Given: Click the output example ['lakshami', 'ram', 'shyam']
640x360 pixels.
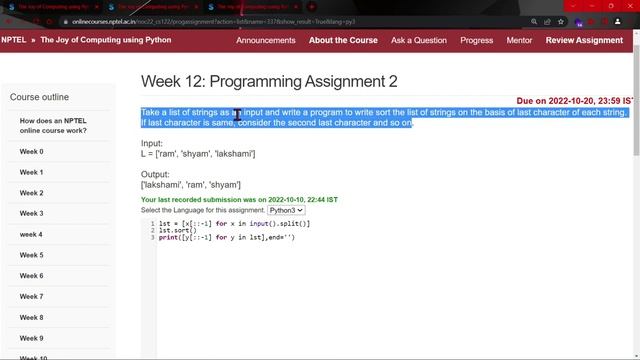Looking at the screenshot, I should point(191,185).
